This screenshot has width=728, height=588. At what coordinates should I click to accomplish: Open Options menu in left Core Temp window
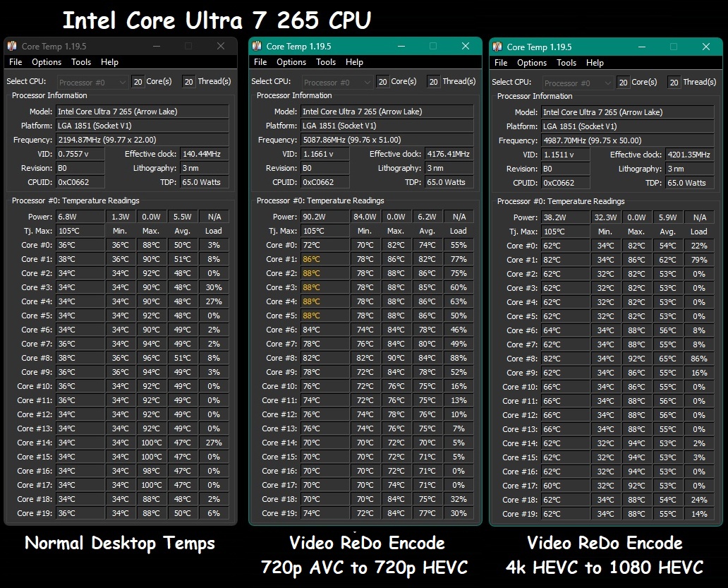(x=47, y=62)
